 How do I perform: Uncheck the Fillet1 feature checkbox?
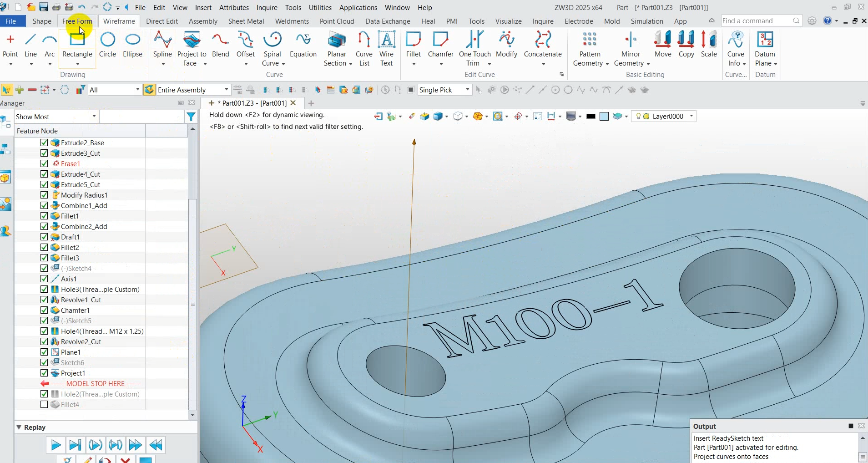point(44,216)
